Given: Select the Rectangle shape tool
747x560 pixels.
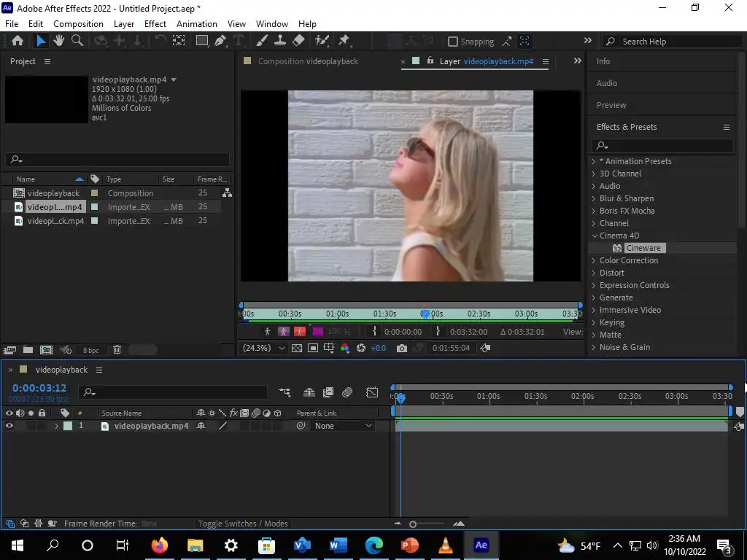Looking at the screenshot, I should click(x=202, y=41).
